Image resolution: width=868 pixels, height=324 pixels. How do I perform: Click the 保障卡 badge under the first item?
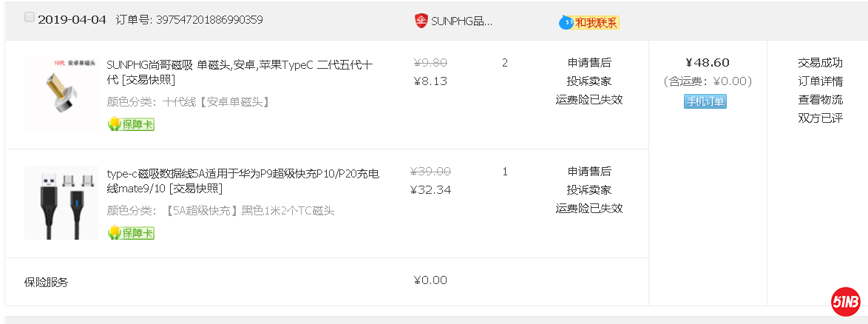[x=131, y=124]
